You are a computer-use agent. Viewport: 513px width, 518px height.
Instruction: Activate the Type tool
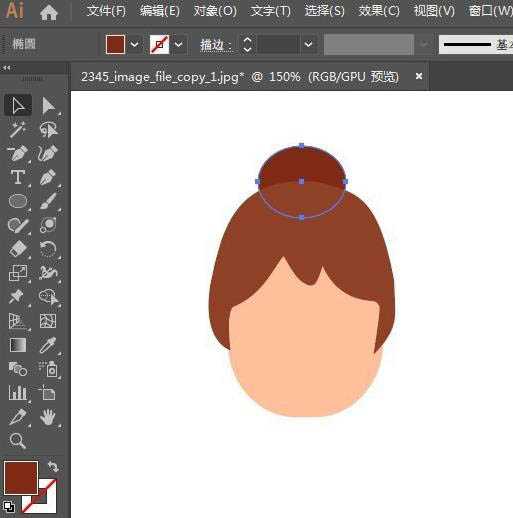click(18, 177)
